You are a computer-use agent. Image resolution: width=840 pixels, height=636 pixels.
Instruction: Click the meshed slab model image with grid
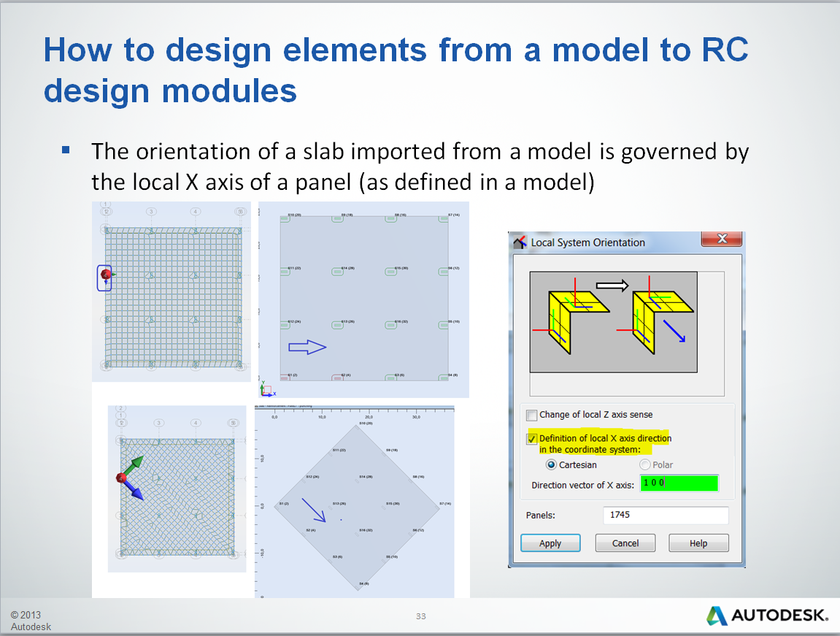172,291
